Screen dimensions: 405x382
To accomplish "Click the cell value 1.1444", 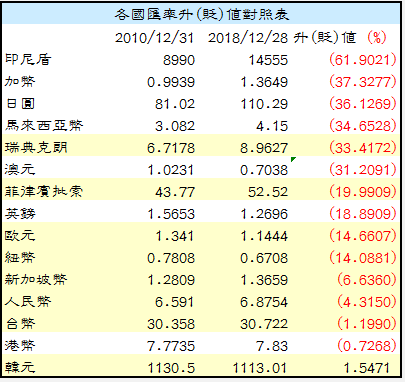I will [x=264, y=236].
